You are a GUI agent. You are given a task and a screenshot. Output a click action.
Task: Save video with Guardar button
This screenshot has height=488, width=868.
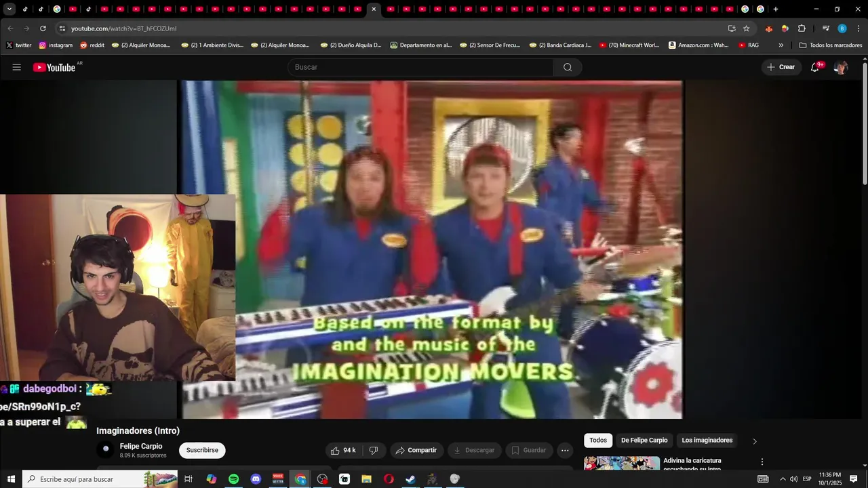click(528, 450)
